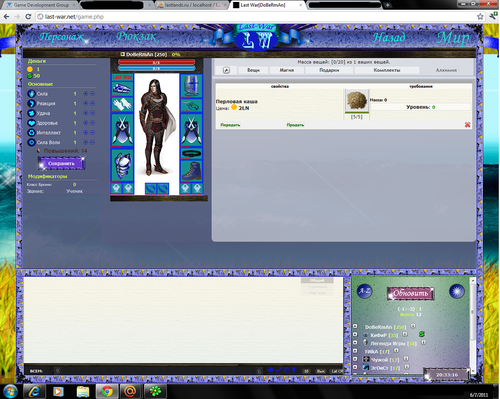Screen dimensions: 500x399
Task: Decrease the Здоровье stat by one
Action: (x=93, y=123)
